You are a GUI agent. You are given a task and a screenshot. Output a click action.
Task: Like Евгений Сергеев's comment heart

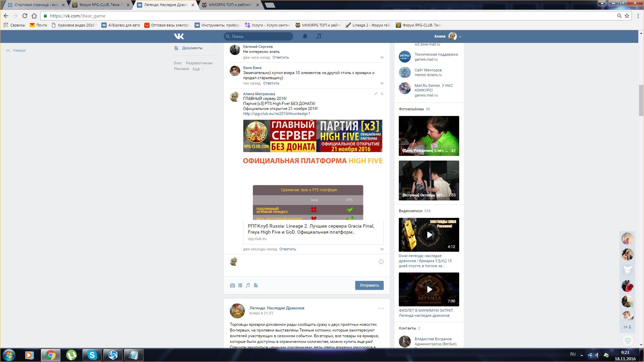[x=382, y=58]
